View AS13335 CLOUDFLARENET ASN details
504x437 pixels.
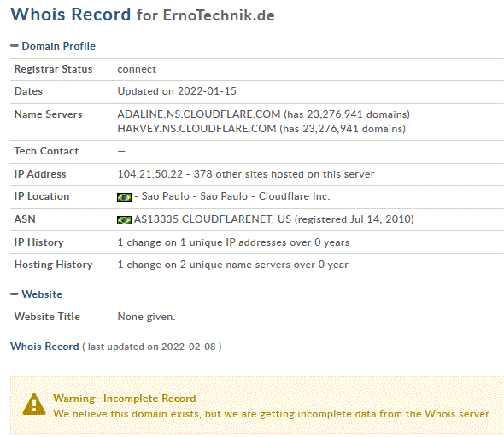click(x=213, y=219)
